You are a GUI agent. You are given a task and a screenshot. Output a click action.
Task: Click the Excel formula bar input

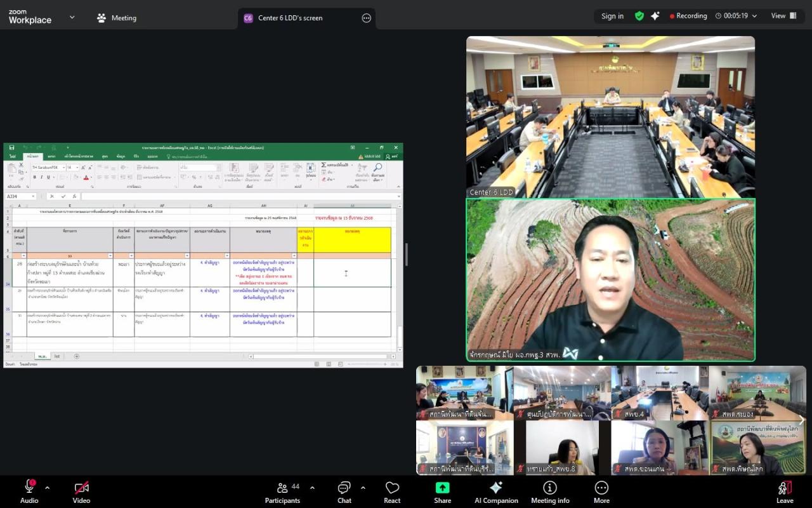click(240, 196)
